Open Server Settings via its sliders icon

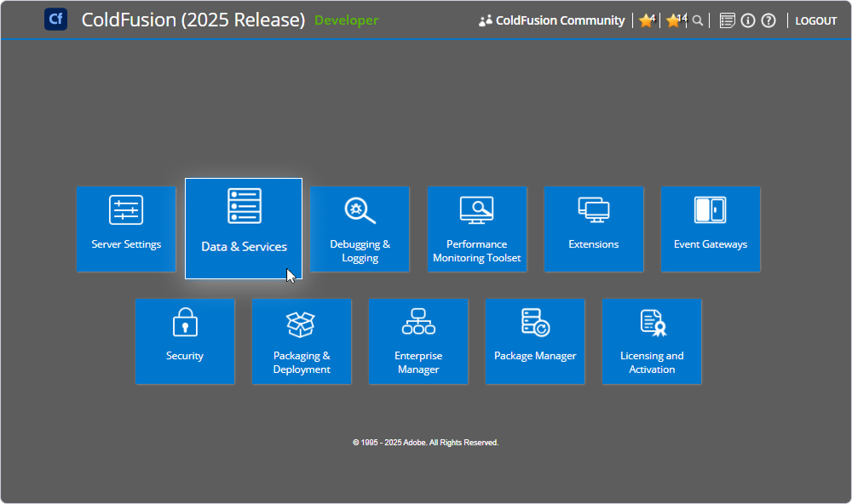(x=125, y=209)
